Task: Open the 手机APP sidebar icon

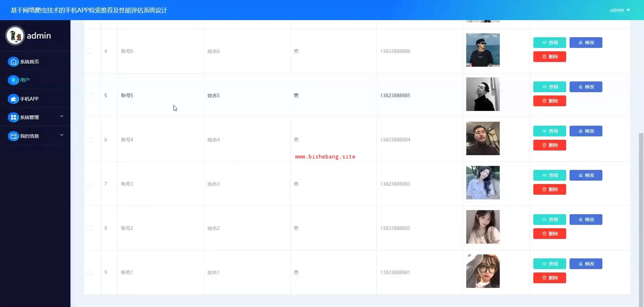Action: tap(13, 99)
